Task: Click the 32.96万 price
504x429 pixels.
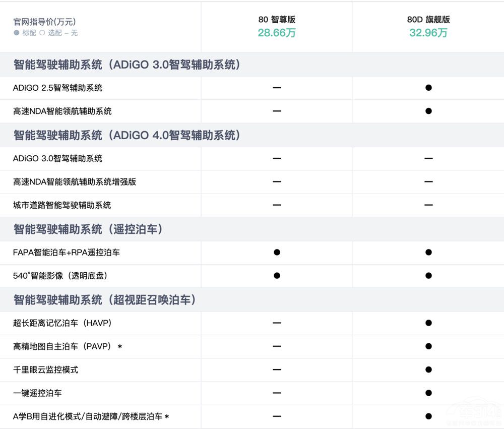Action: click(x=428, y=33)
